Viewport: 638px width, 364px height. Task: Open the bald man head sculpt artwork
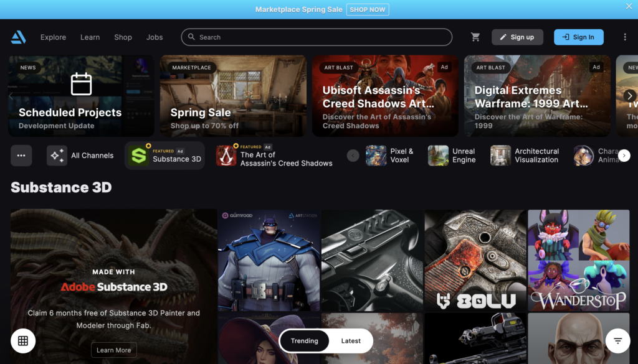579,338
